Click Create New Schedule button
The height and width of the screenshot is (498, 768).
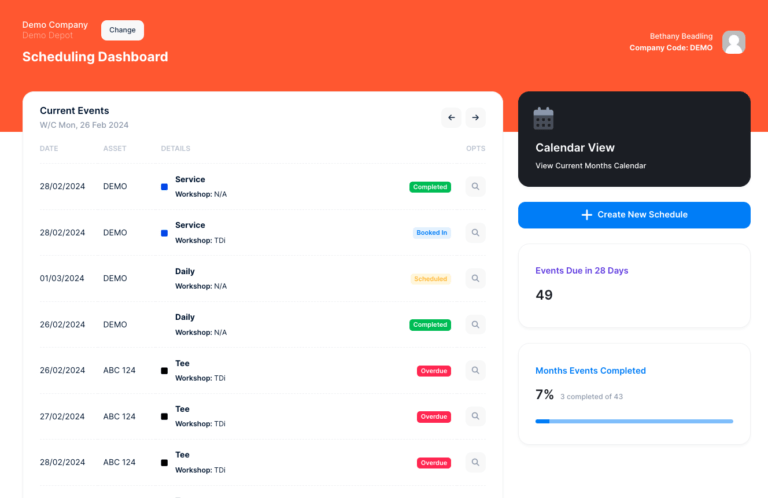coord(634,215)
